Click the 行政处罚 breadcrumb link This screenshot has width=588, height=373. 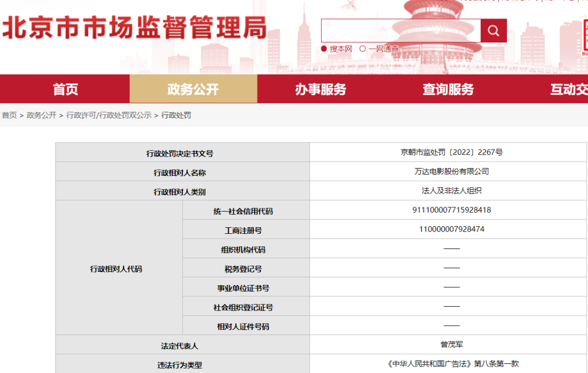click(x=176, y=115)
